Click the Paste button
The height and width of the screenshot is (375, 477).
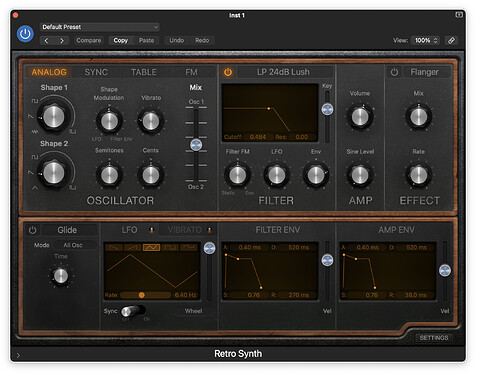146,40
